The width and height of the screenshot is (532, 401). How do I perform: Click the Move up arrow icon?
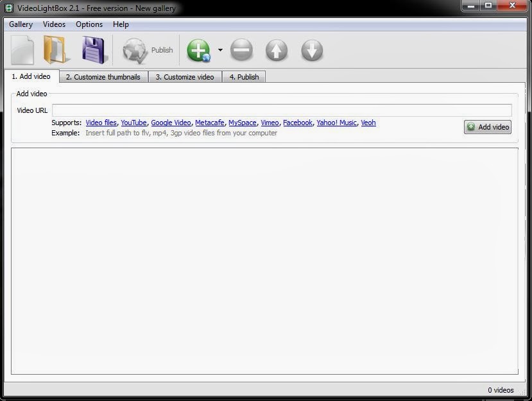(x=277, y=51)
